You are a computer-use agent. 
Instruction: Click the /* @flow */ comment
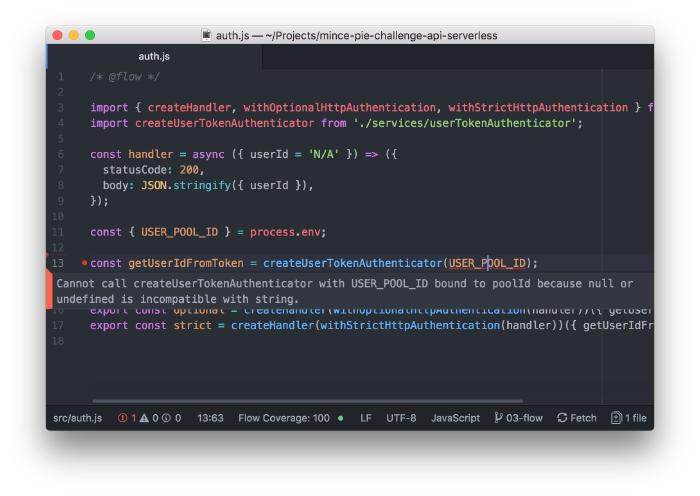(125, 77)
